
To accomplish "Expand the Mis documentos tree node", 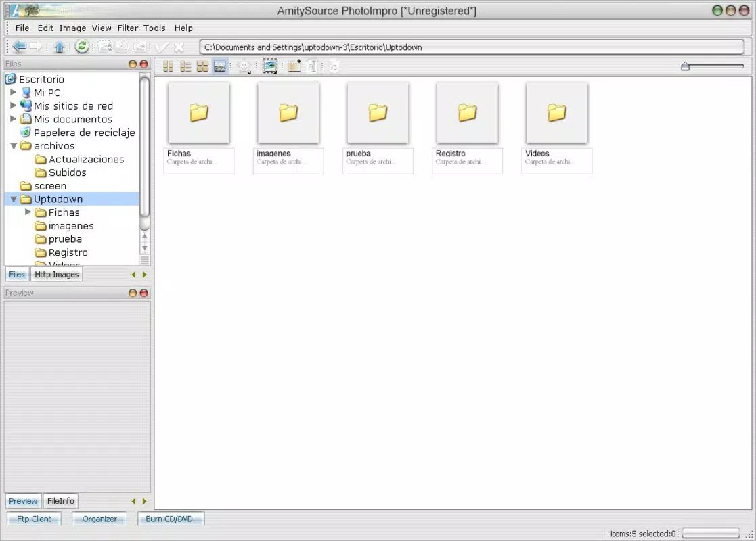I will coord(13,118).
